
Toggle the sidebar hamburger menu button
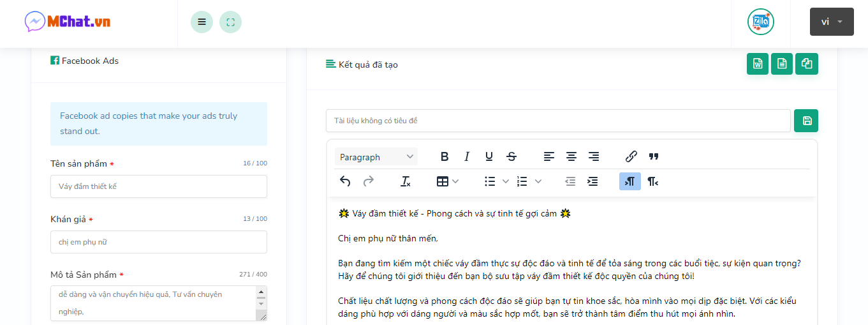(x=202, y=22)
